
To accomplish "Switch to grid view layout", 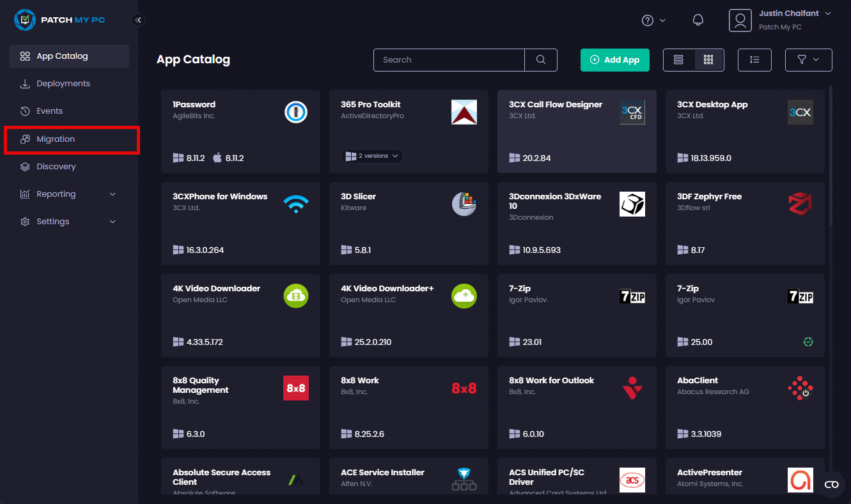I will pyautogui.click(x=708, y=60).
